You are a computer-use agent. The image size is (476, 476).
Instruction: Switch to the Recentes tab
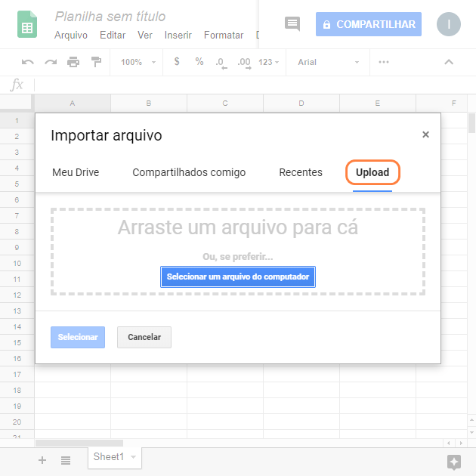pyautogui.click(x=301, y=172)
